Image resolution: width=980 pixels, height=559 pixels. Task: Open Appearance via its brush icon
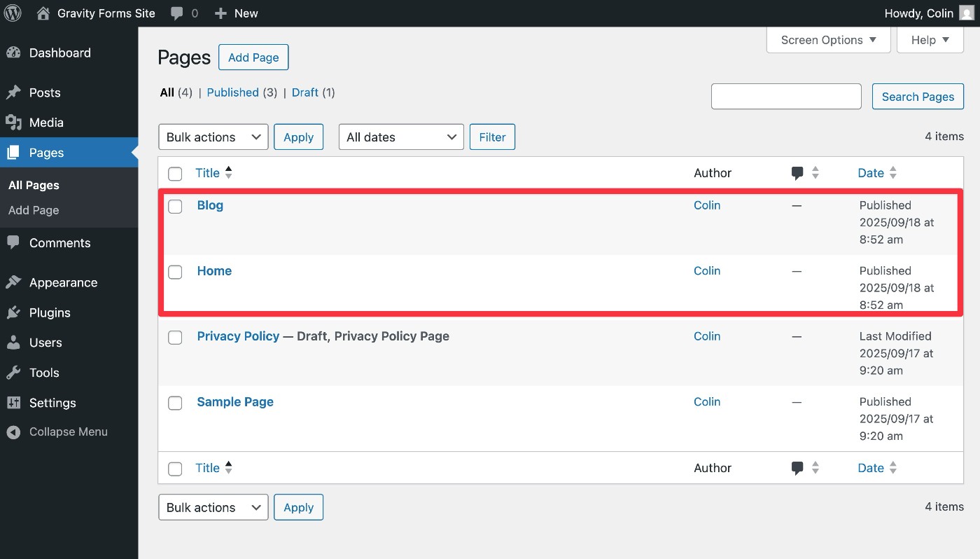coord(15,282)
